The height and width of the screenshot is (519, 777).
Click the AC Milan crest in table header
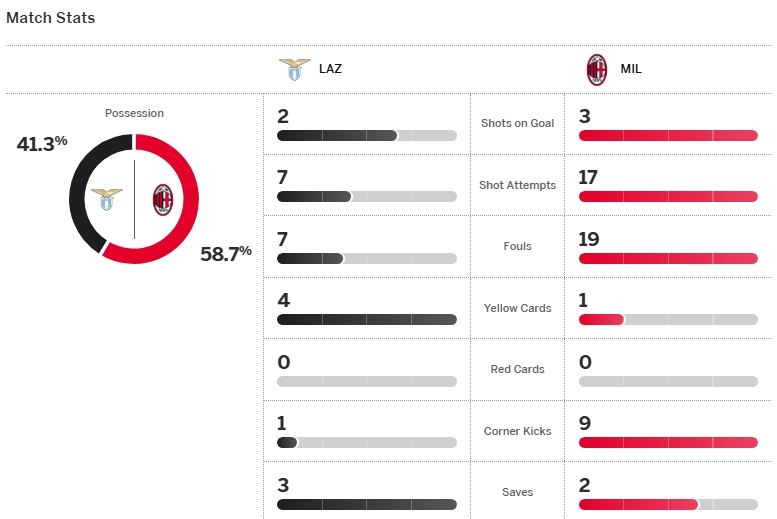click(596, 70)
